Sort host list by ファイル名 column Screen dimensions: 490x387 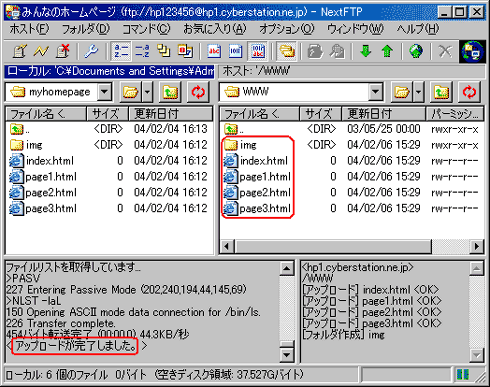(260, 114)
